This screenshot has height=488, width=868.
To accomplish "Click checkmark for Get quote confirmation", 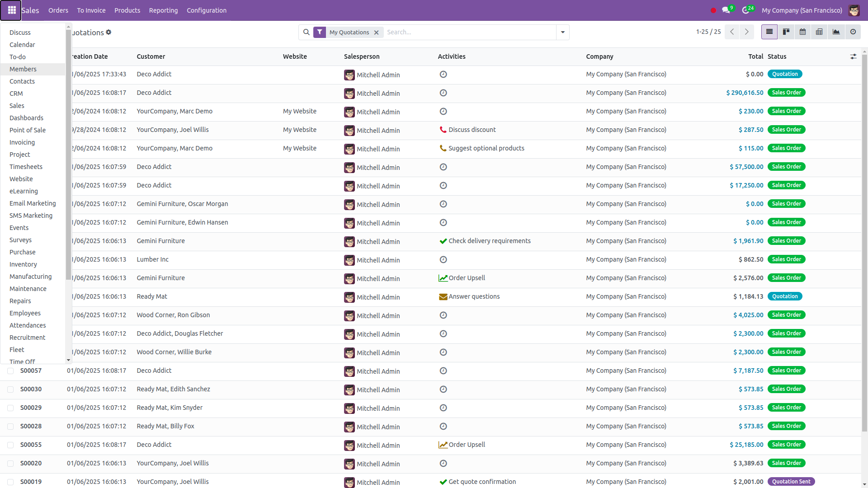I will coord(443,482).
